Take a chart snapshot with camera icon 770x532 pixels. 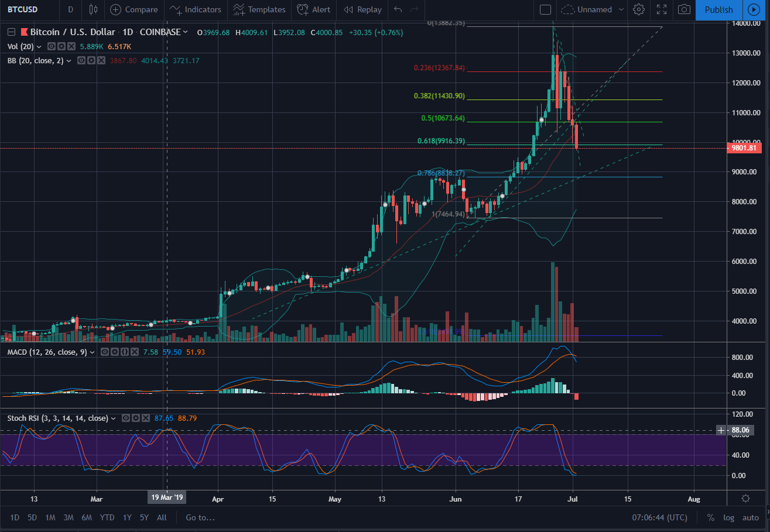coord(684,9)
